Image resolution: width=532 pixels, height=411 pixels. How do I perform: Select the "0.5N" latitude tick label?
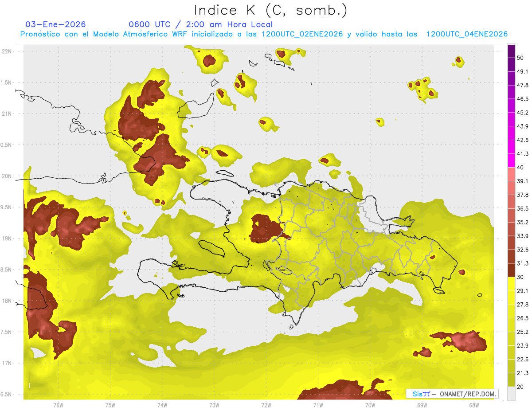[7, 145]
